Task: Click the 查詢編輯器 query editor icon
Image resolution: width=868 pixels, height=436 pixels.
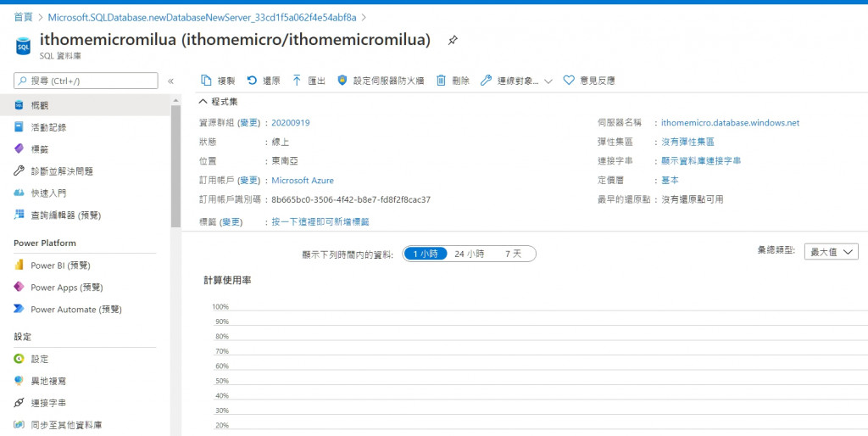Action: [19, 215]
